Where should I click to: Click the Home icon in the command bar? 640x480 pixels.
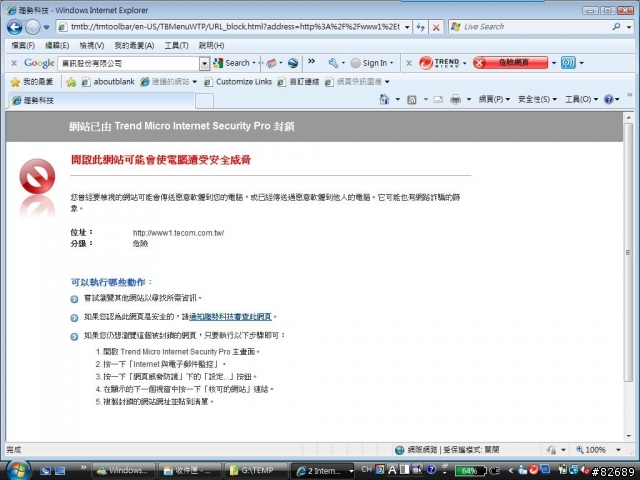pyautogui.click(x=384, y=99)
